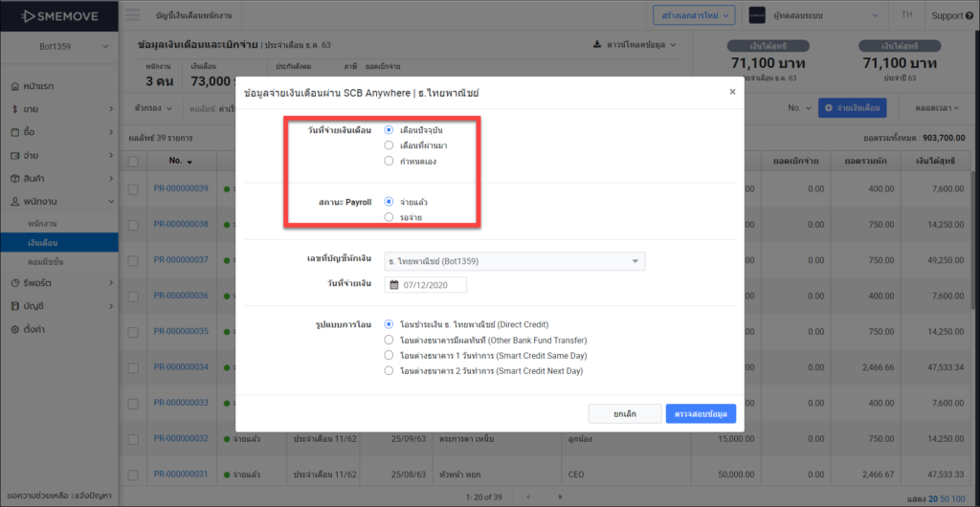
Task: Click the settings gear icon in sidebar
Action: 15,328
